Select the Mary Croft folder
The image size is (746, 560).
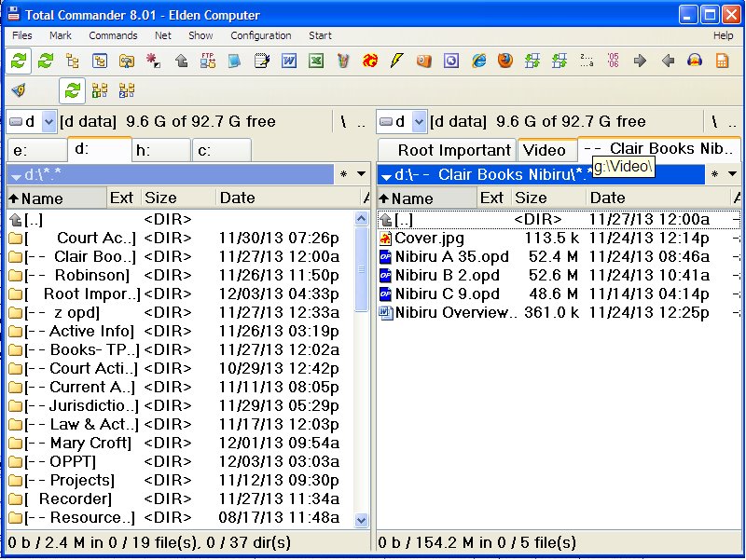tap(181, 443)
